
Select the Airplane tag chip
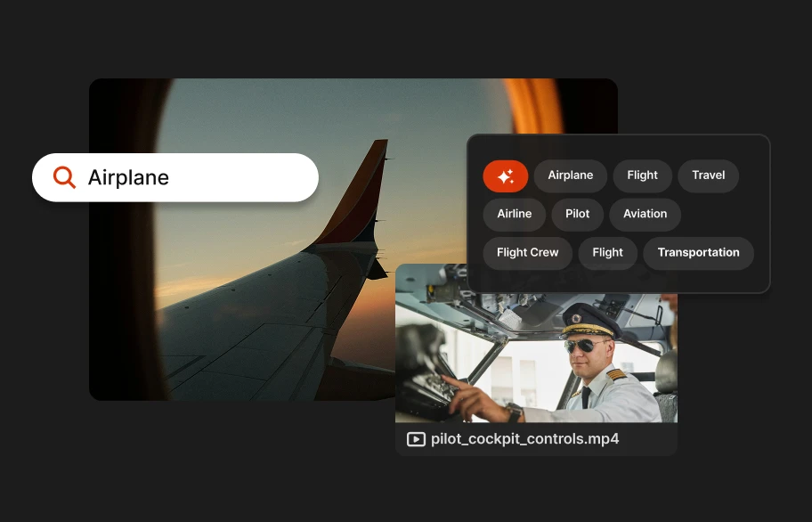click(x=570, y=176)
